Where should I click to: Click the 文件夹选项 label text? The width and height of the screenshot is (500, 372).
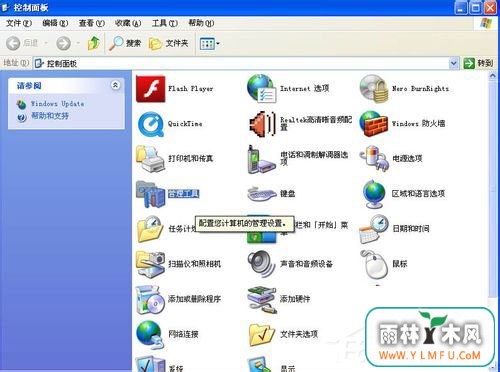(x=299, y=334)
